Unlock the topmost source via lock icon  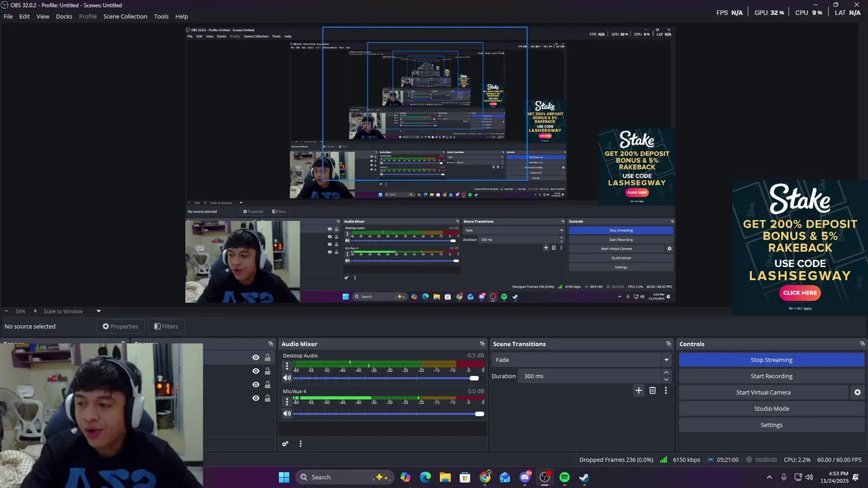click(x=267, y=358)
